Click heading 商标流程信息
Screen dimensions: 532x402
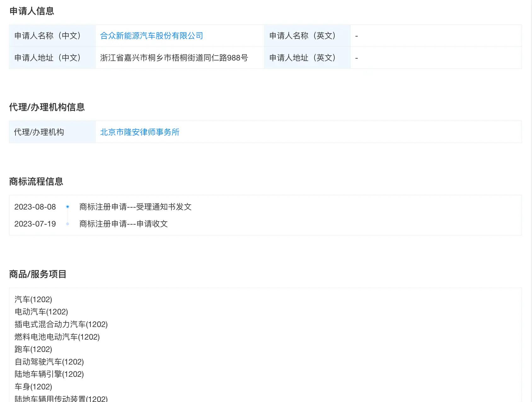36,181
